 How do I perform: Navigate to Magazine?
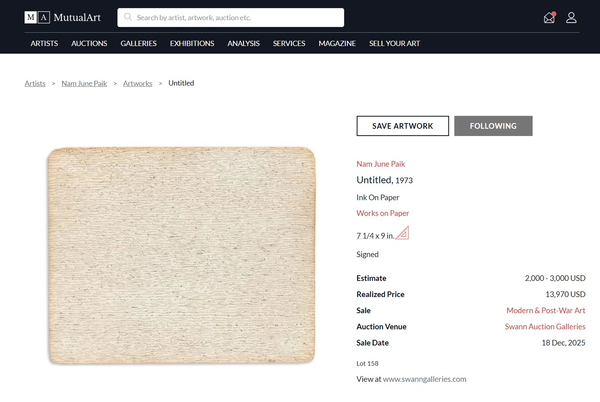click(x=337, y=44)
